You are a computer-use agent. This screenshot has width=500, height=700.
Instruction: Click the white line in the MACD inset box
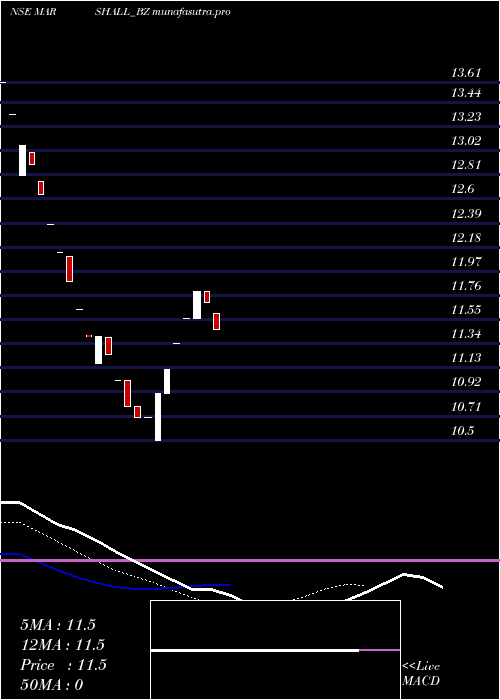pos(255,650)
